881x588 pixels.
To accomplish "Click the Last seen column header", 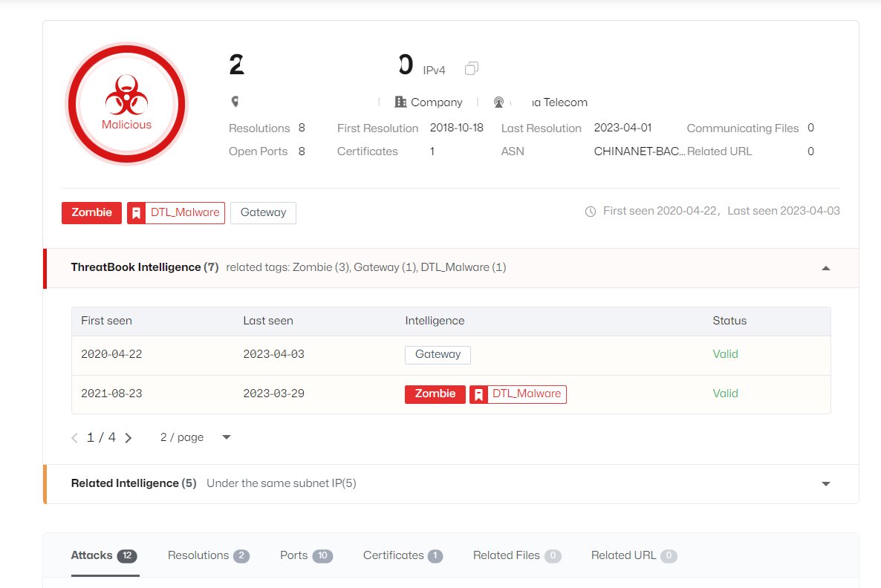I will pyautogui.click(x=268, y=321).
